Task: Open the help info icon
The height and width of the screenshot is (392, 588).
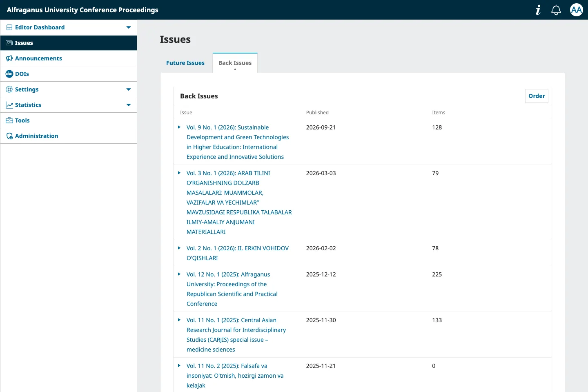Action: click(538, 10)
